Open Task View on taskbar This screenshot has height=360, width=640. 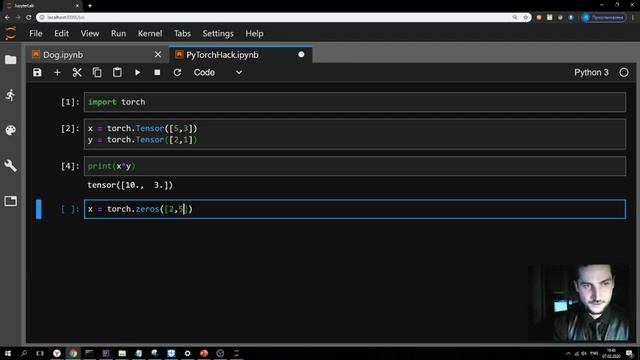click(40, 353)
